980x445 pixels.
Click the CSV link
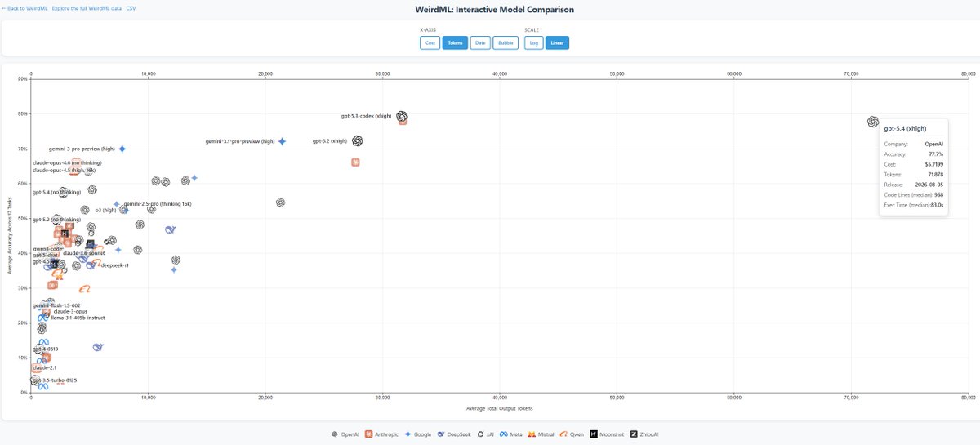131,7
